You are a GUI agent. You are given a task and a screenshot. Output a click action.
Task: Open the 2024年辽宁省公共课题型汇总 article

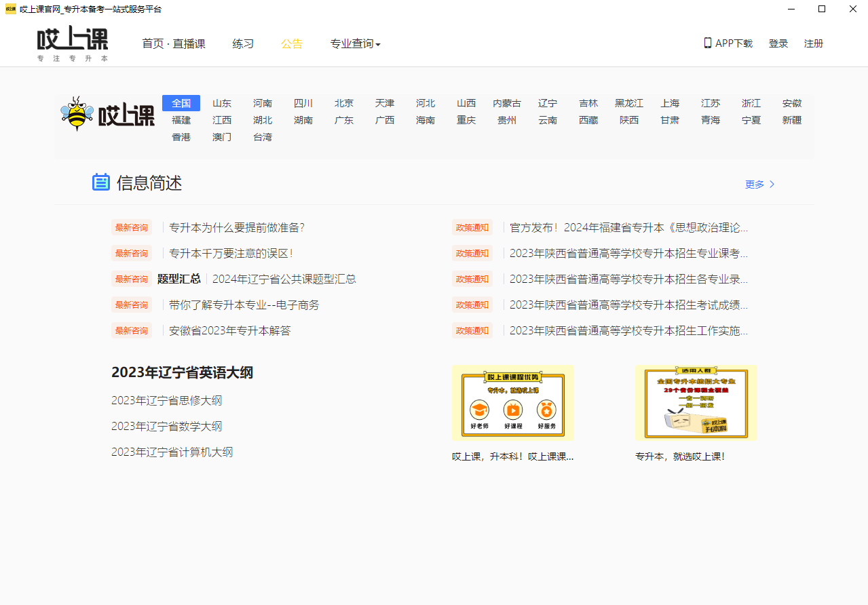(x=285, y=279)
